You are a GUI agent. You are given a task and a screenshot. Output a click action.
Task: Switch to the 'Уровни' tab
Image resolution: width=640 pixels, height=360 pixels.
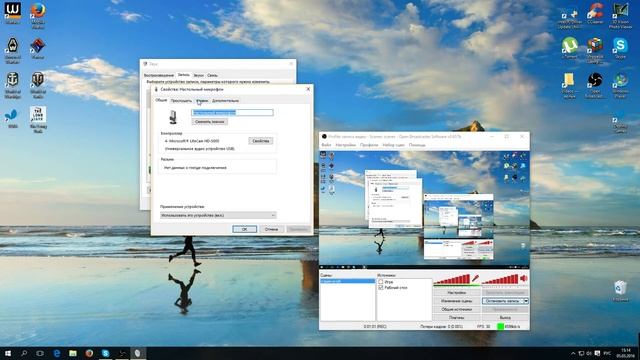click(x=202, y=100)
